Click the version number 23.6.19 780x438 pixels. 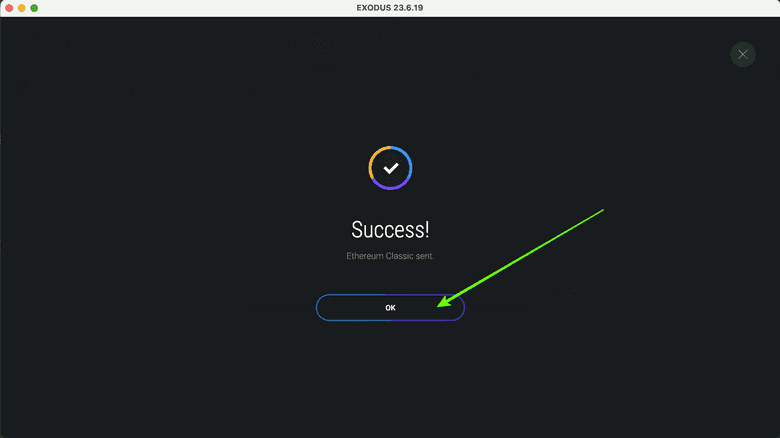coord(408,8)
